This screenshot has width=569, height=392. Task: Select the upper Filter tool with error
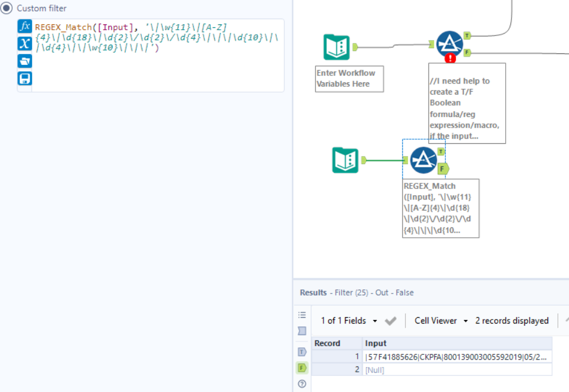449,44
